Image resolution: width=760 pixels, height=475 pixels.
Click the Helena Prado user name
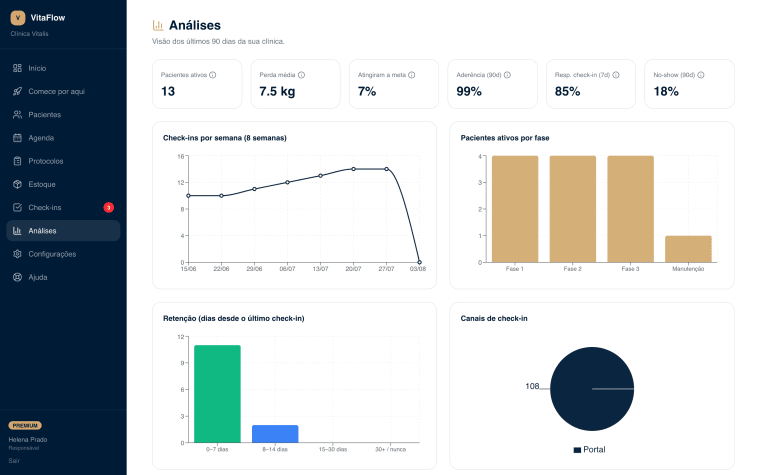click(x=28, y=440)
